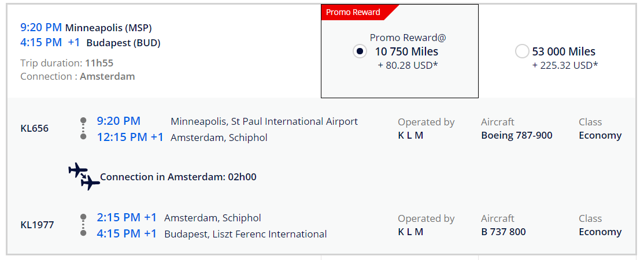The height and width of the screenshot is (260, 644).
Task: Click the KL656 route stops dotted icon
Action: point(83,128)
